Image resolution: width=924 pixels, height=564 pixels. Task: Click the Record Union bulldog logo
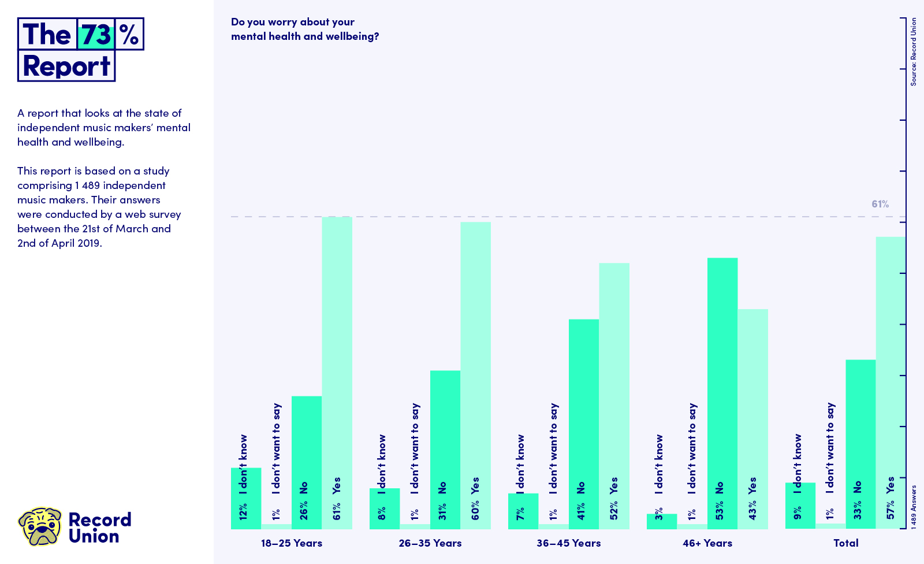40,526
